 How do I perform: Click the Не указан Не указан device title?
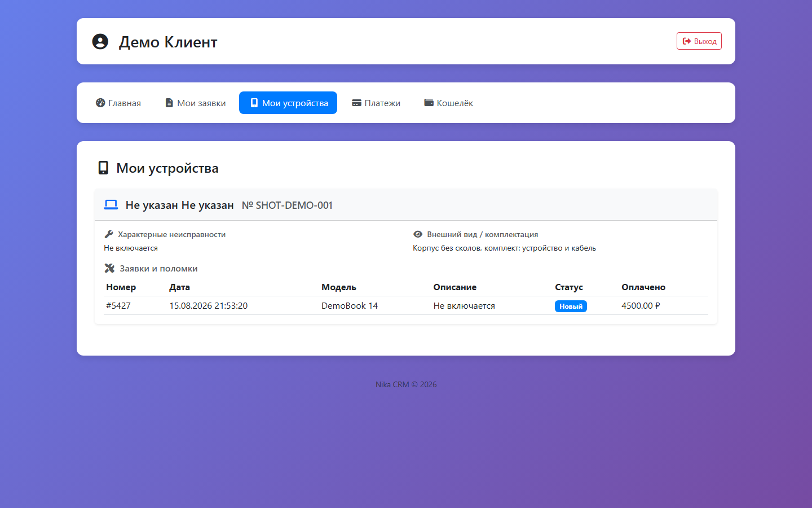click(179, 205)
